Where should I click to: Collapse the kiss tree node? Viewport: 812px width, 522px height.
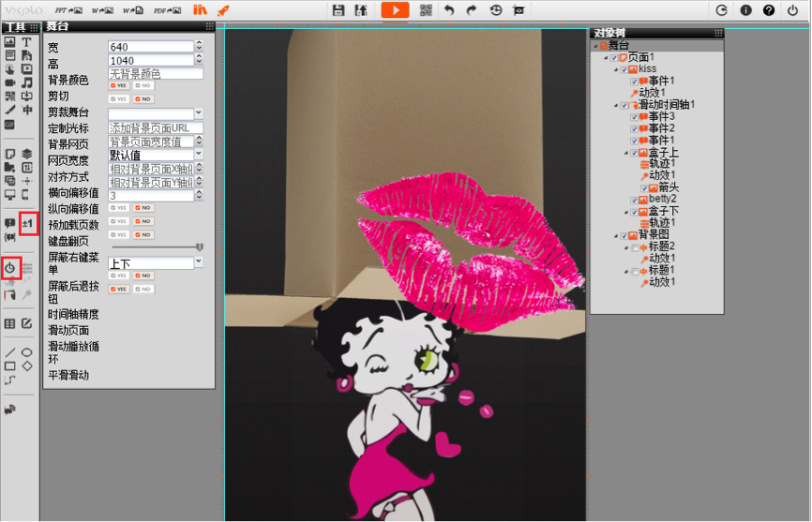[x=616, y=70]
